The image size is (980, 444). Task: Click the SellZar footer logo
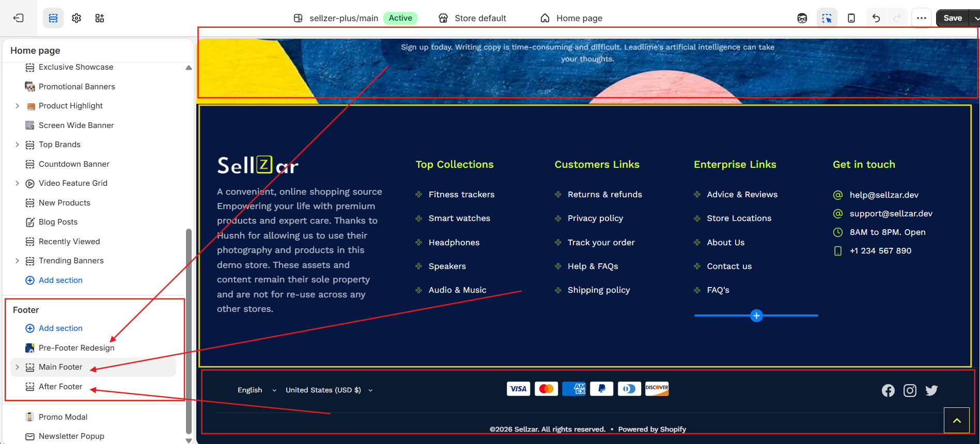click(258, 165)
